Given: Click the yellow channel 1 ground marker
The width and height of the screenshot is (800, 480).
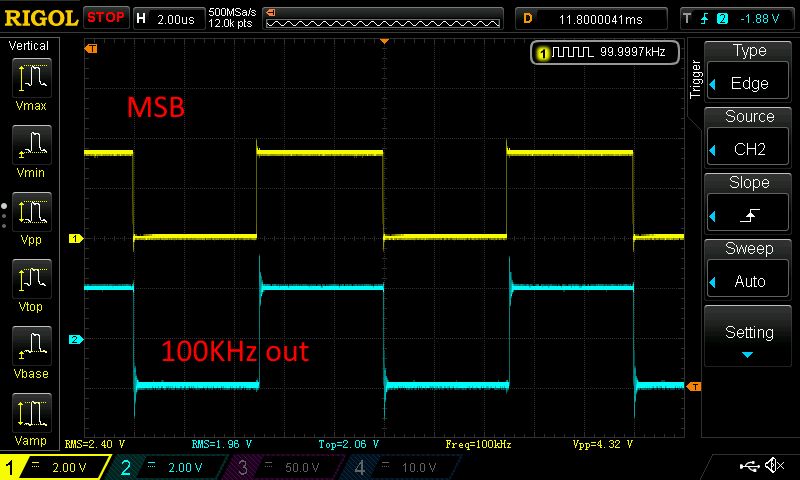Looking at the screenshot, I should pos(76,238).
